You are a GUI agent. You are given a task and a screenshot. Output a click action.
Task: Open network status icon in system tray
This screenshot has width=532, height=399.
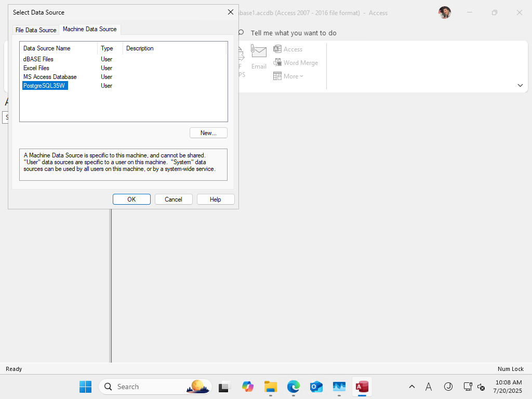(468, 387)
